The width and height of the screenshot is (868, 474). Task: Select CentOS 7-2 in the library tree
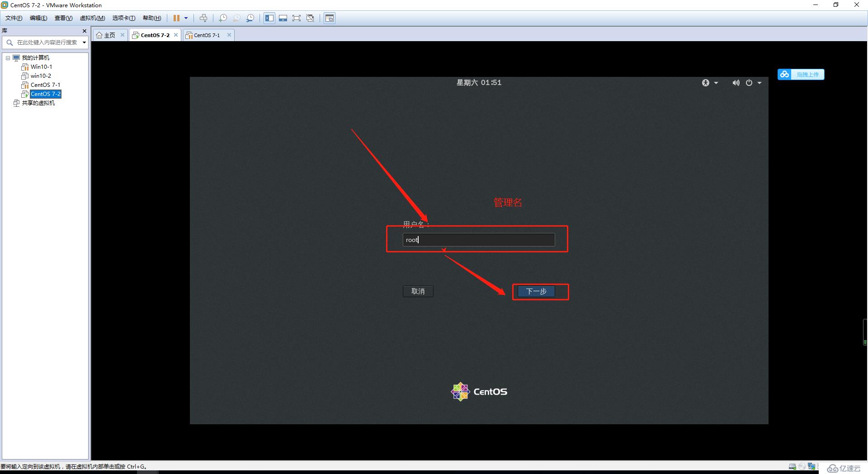pyautogui.click(x=46, y=94)
